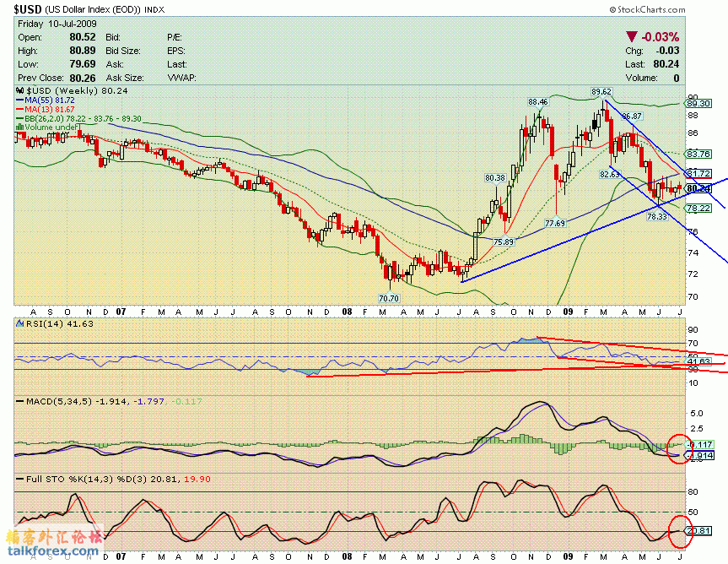Click the EPS label

pyautogui.click(x=176, y=51)
